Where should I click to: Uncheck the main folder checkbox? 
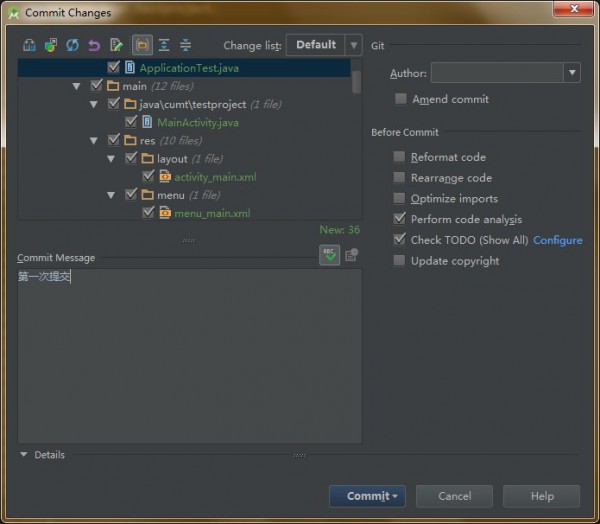(96, 85)
